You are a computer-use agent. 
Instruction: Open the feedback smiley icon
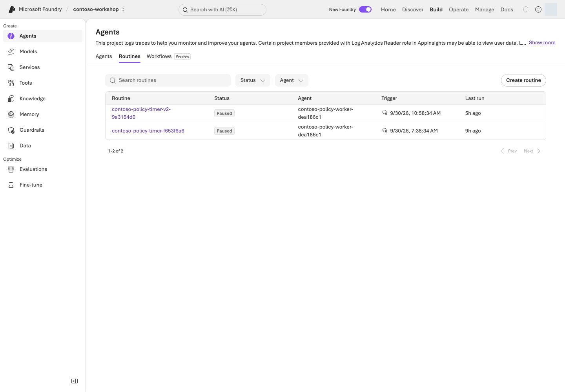538,9
